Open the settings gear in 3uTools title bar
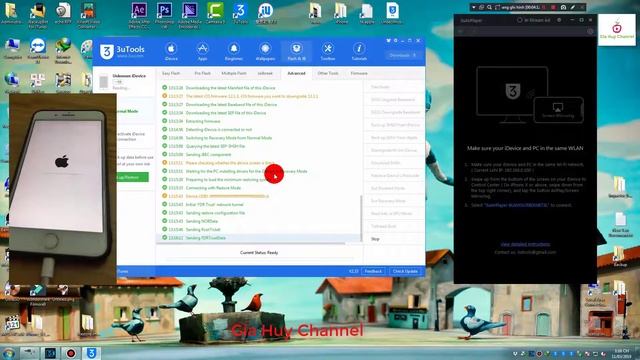The height and width of the screenshot is (360, 640). (x=396, y=40)
